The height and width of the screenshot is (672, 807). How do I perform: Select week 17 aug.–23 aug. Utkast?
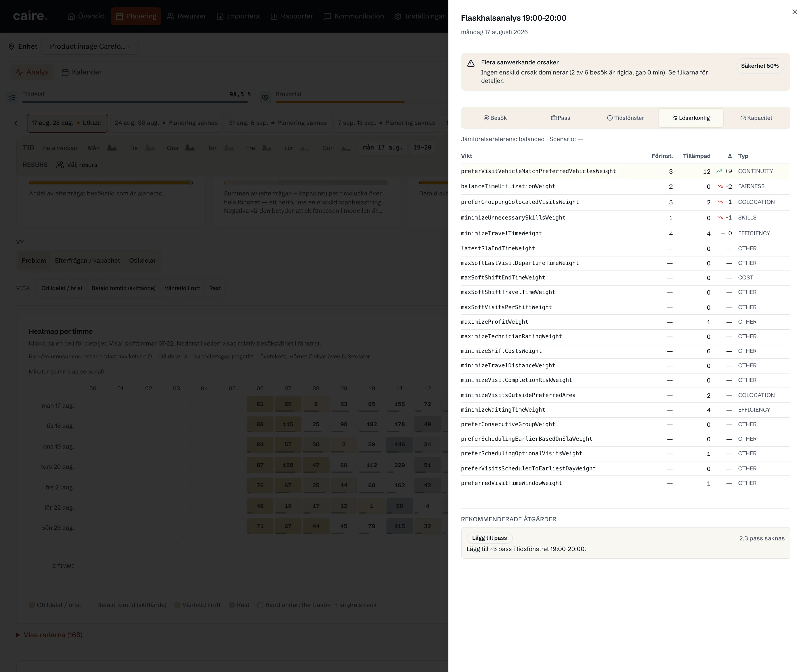67,123
